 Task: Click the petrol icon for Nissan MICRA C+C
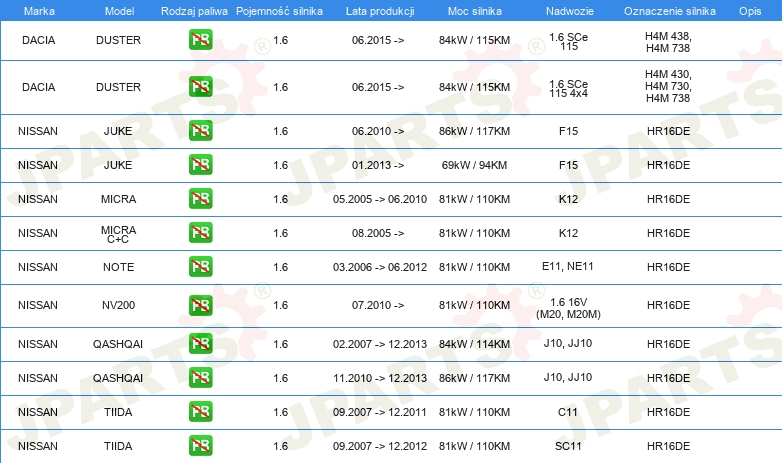[200, 233]
